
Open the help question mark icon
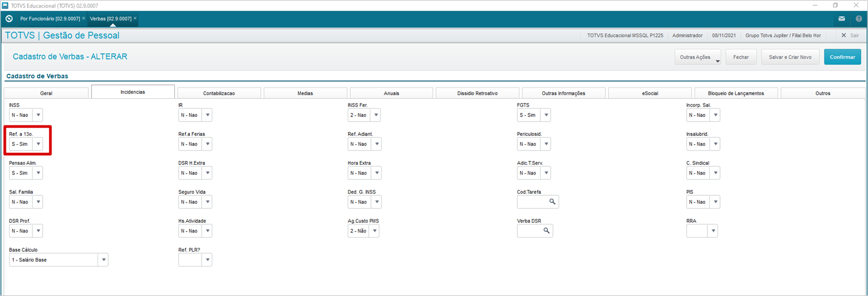[859, 19]
